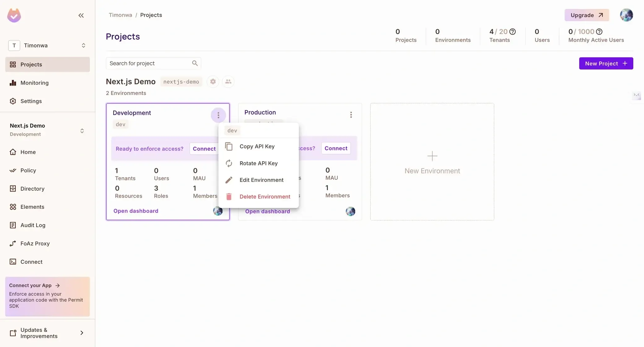The height and width of the screenshot is (347, 644).
Task: Expand Next.js Demo environment switcher
Action: coord(82,131)
